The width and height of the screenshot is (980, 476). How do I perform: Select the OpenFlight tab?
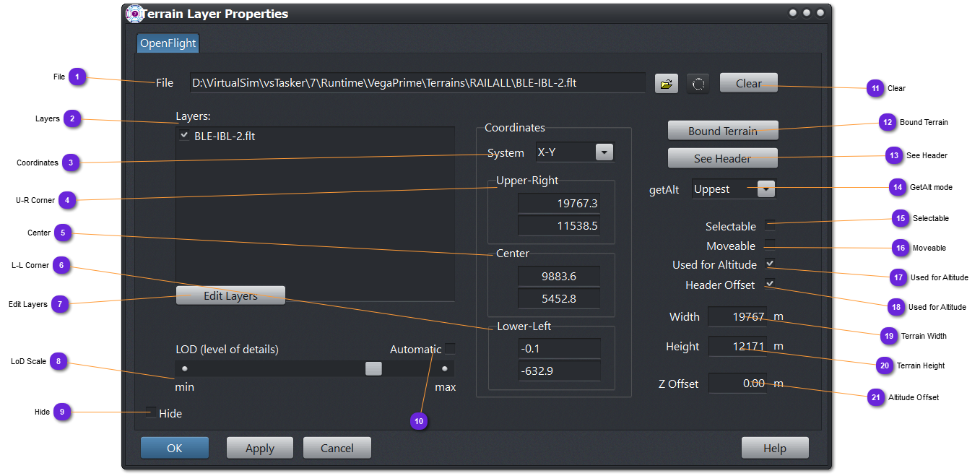(168, 43)
